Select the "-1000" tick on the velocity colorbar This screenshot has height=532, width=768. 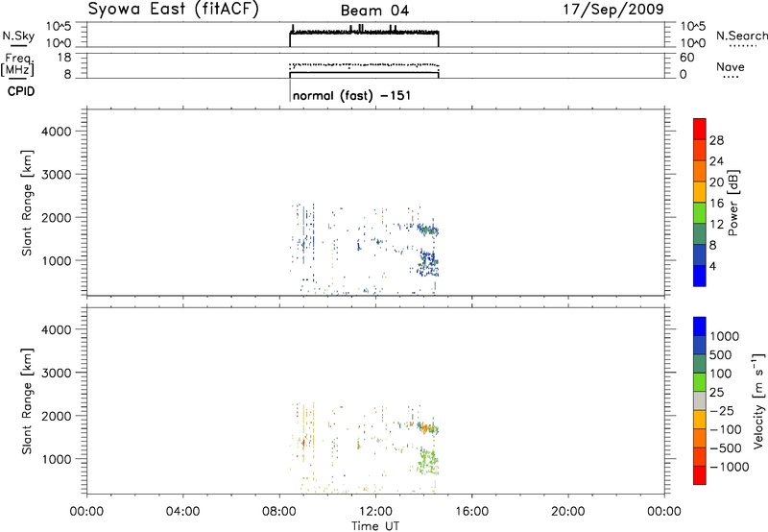[x=730, y=467]
